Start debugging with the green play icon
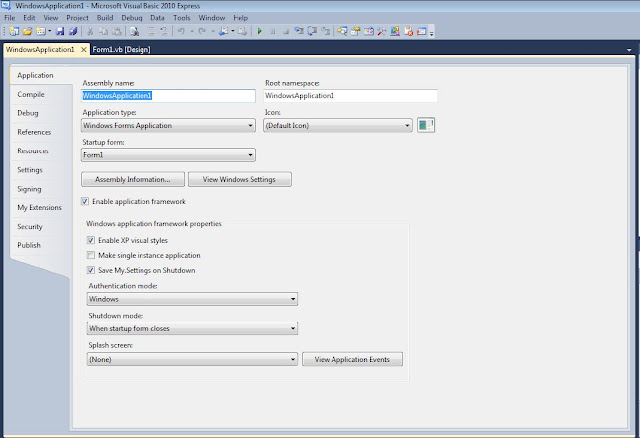The height and width of the screenshot is (438, 640). [260, 31]
